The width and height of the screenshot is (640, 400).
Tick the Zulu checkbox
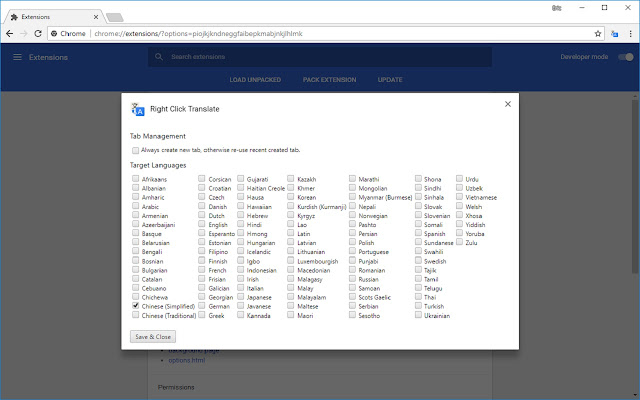pyautogui.click(x=460, y=242)
